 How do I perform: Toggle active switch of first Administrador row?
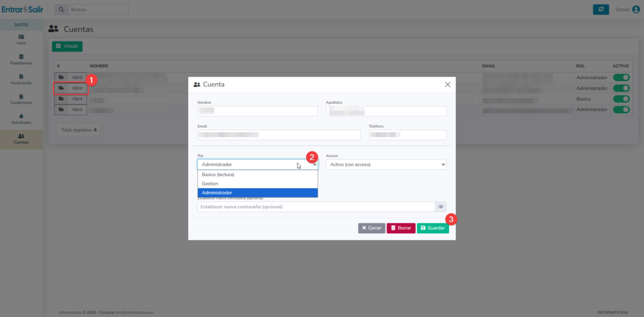(x=621, y=77)
